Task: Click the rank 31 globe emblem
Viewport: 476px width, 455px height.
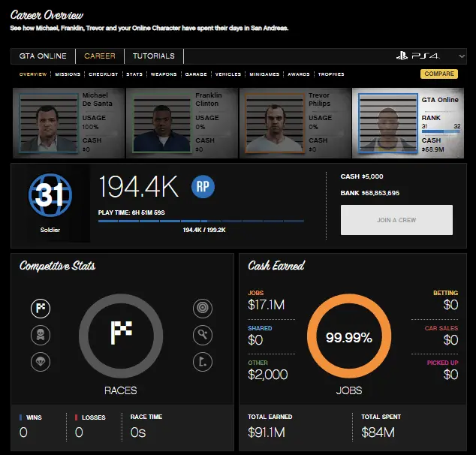Action: 50,196
